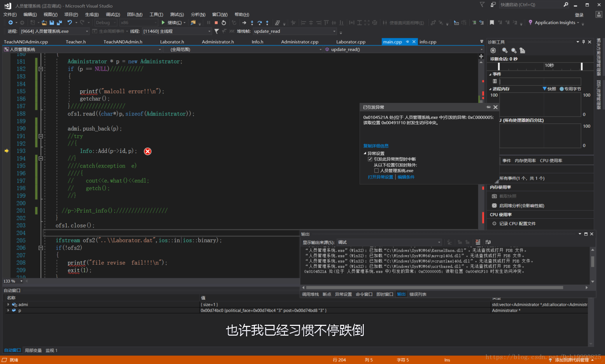Switch to the 错误列表 error list tab

(418, 294)
